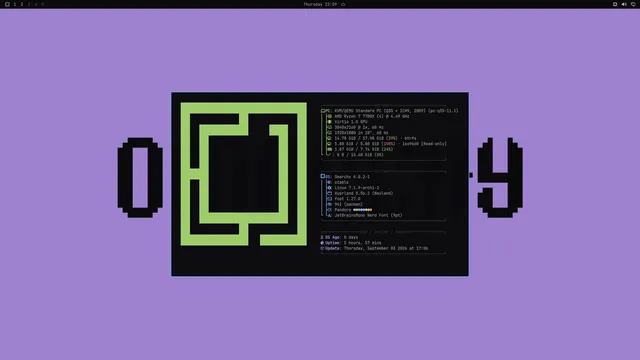Open the volume speaker icon in the tray

pyautogui.click(x=624, y=4)
